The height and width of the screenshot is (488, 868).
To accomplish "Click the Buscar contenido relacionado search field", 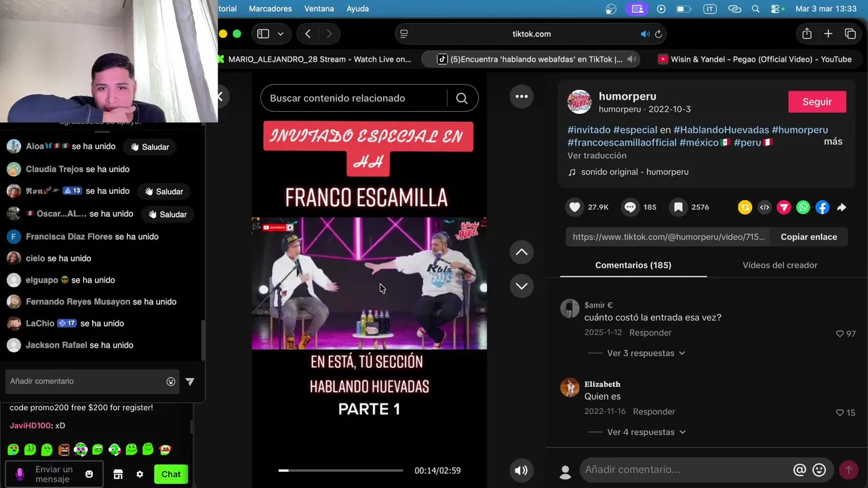I will pyautogui.click(x=354, y=98).
